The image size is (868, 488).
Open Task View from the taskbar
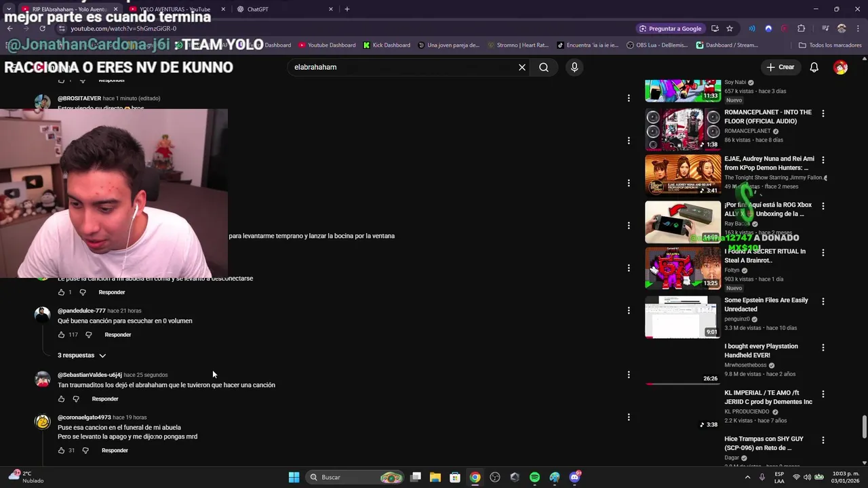416,477
